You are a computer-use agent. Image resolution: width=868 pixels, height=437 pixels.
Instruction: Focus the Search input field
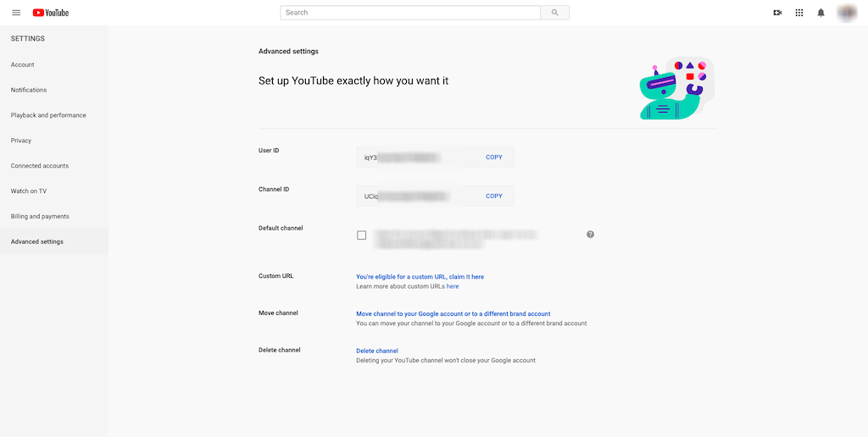click(x=410, y=13)
